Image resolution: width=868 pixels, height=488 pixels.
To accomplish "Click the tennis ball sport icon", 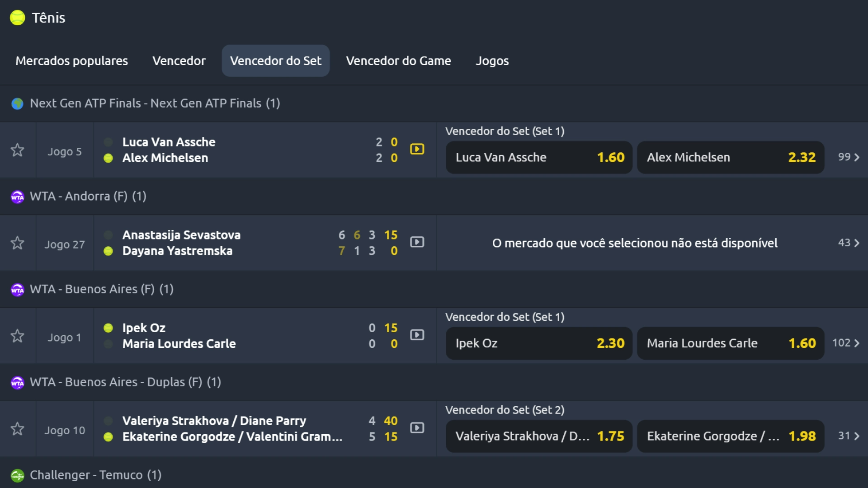I will [17, 18].
